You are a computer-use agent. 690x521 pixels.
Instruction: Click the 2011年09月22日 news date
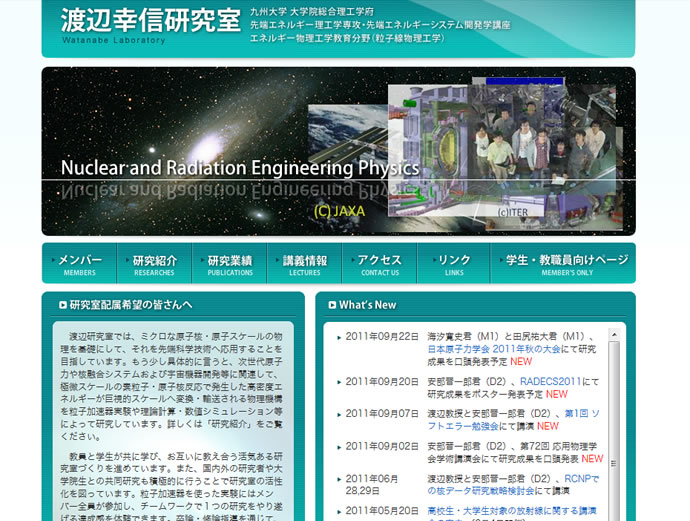coord(382,337)
